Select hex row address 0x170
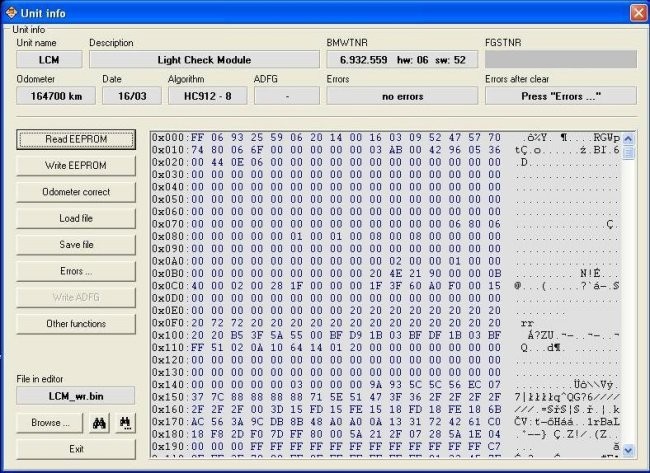The height and width of the screenshot is (473, 650). tap(170, 422)
